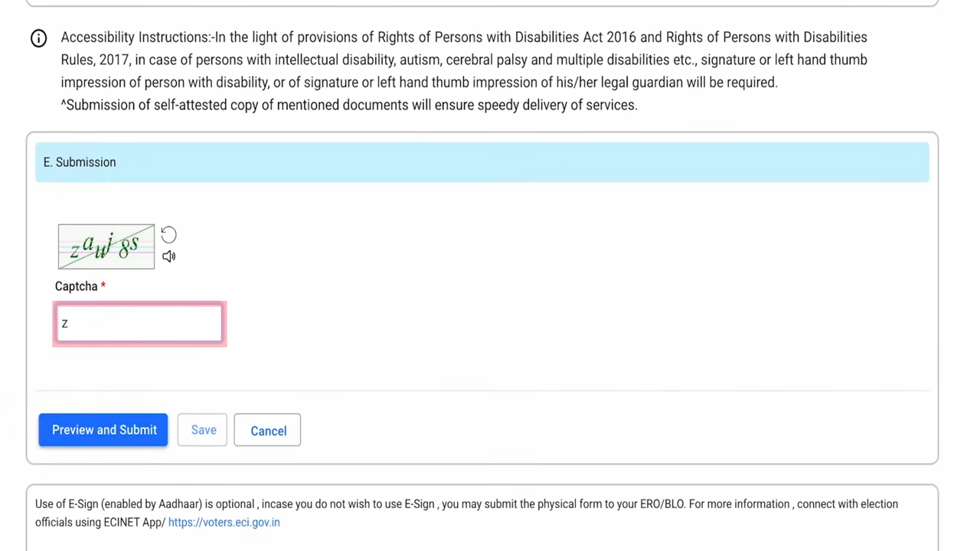Screen dimensions: 980x551
Task: Click the "E-Sign (enabled by Aadhaar)" text
Action: (135, 504)
